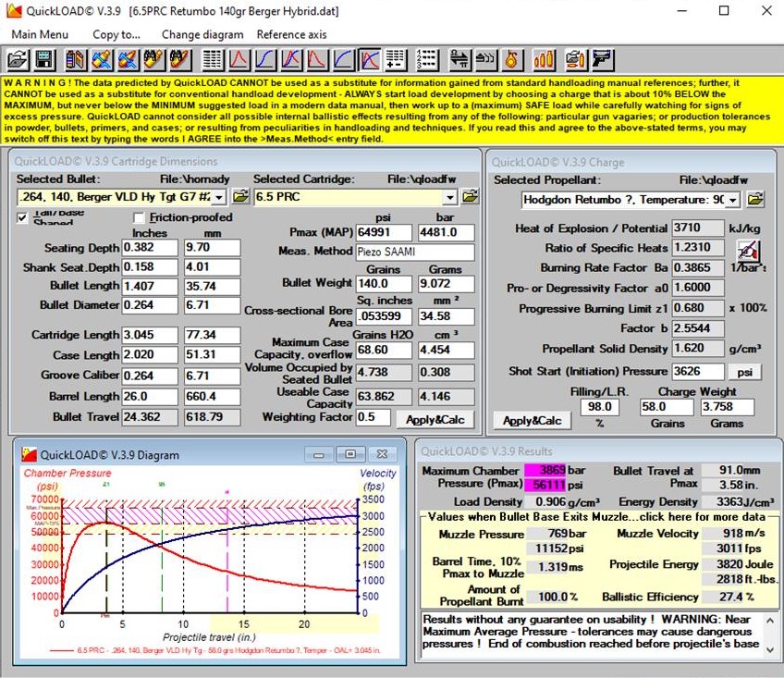The width and height of the screenshot is (784, 678).
Task: Expand the Selected Propellant Hodgdon Retumbo dropdown
Action: pyautogui.click(x=733, y=200)
